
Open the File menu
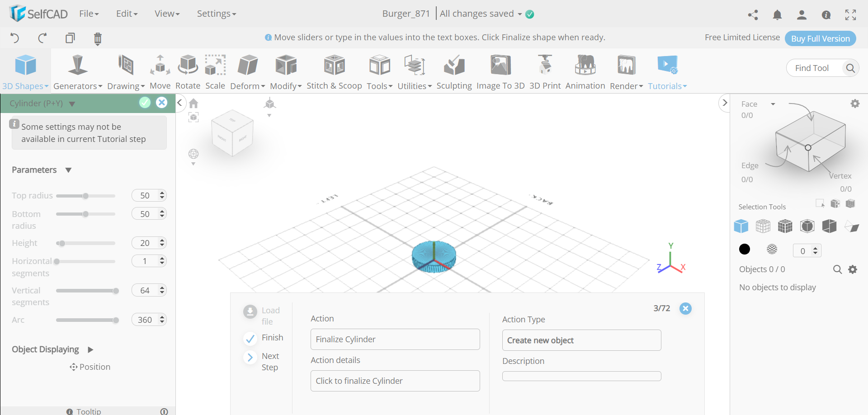(89, 14)
